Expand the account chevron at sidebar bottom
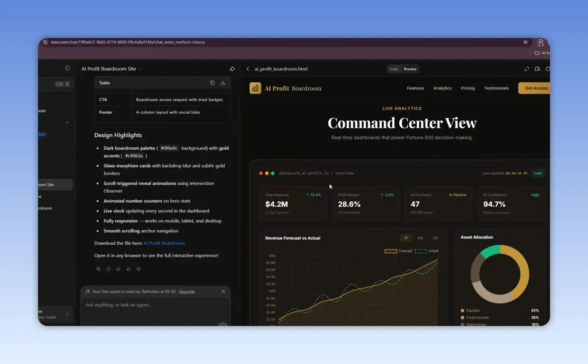 [67, 314]
